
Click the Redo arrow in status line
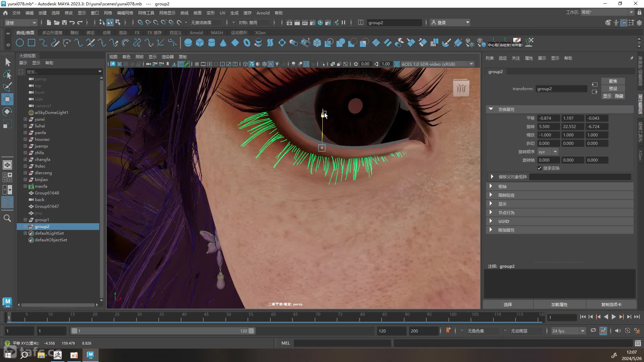pyautogui.click(x=80, y=22)
